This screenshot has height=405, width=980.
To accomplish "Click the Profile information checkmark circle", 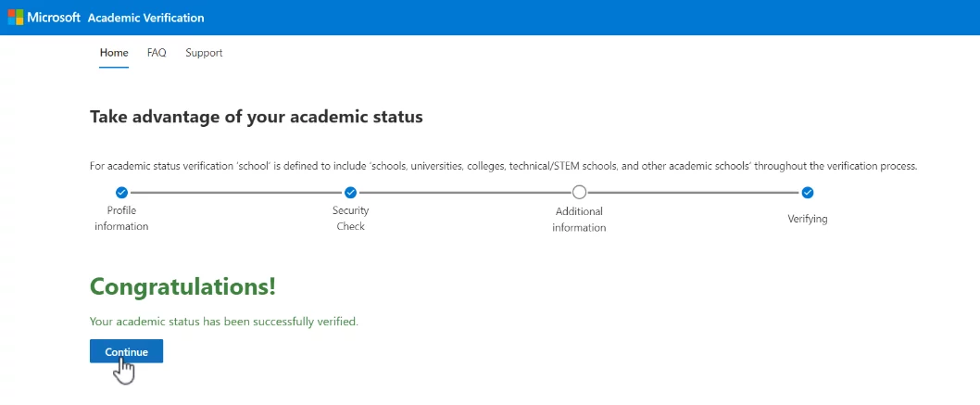I will [121, 193].
